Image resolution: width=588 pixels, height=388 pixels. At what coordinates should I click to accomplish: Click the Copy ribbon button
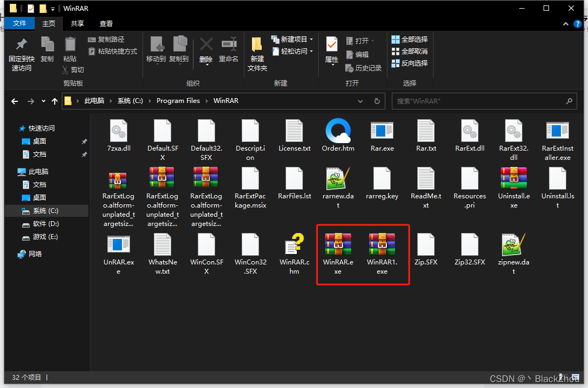pyautogui.click(x=47, y=49)
